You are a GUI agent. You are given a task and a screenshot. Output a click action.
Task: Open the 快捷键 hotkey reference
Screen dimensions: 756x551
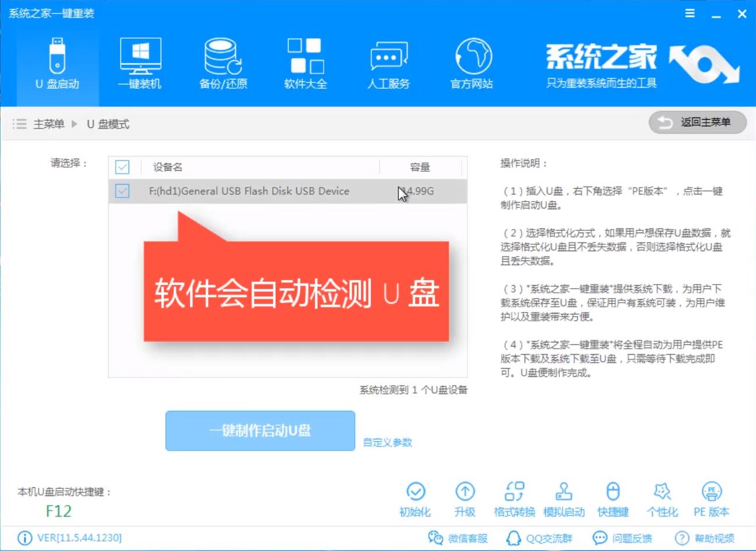coord(613,498)
